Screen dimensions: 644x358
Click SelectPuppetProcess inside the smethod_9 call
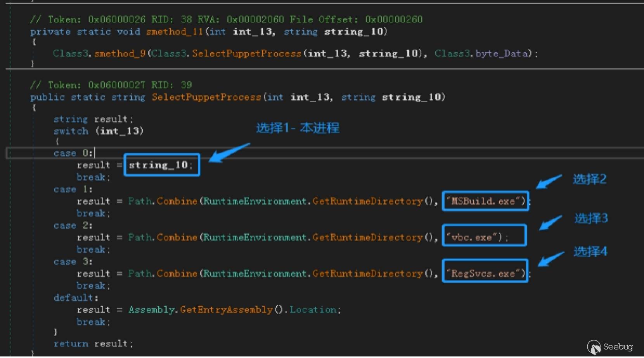tap(247, 53)
